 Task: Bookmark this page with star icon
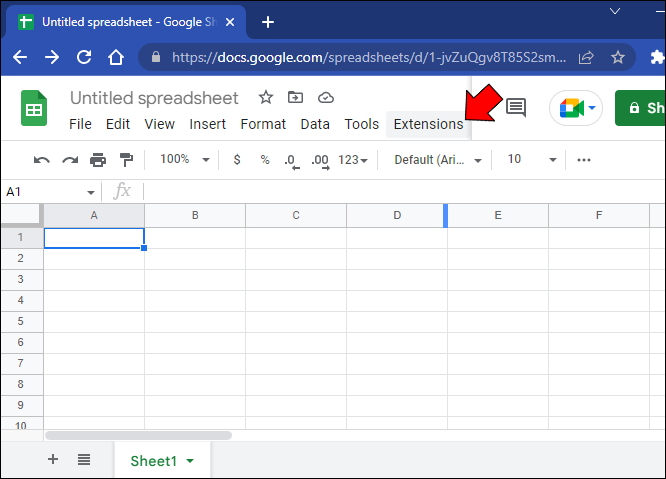[x=618, y=57]
